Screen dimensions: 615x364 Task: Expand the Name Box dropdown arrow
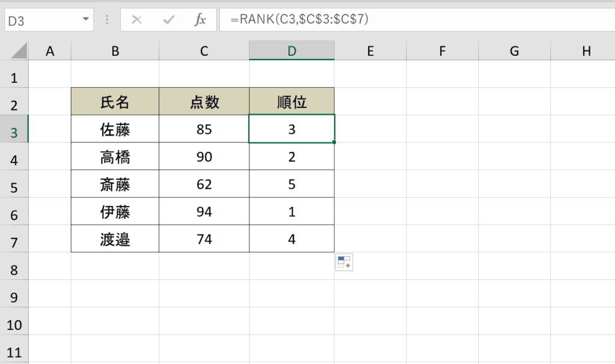click(85, 20)
